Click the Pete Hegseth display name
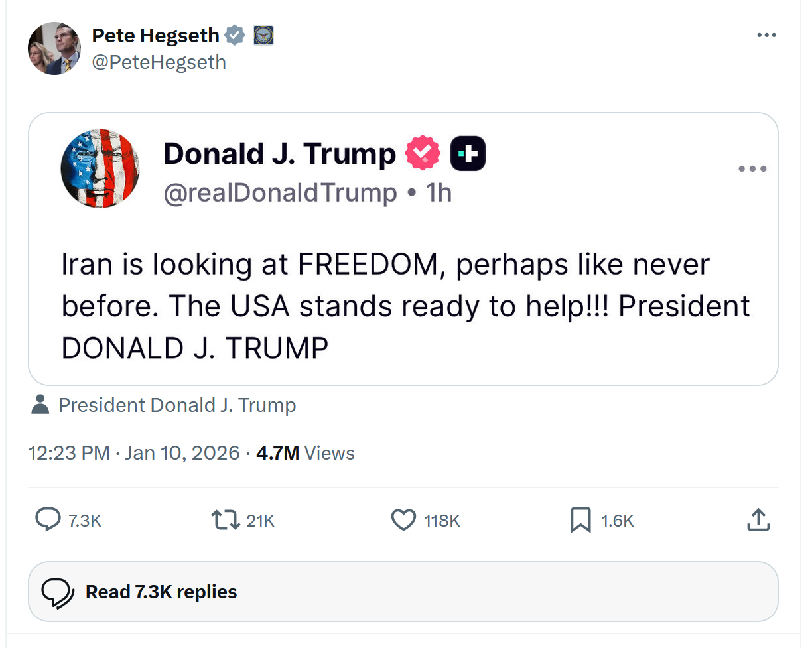The width and height of the screenshot is (812, 648). [x=156, y=35]
